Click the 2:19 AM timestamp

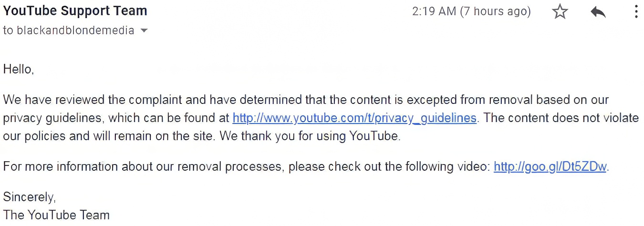click(434, 11)
